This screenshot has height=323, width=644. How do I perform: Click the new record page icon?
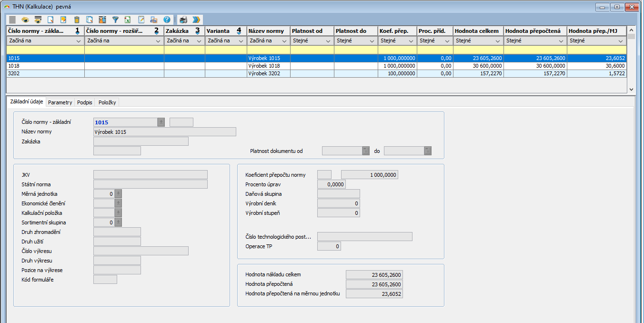50,20
